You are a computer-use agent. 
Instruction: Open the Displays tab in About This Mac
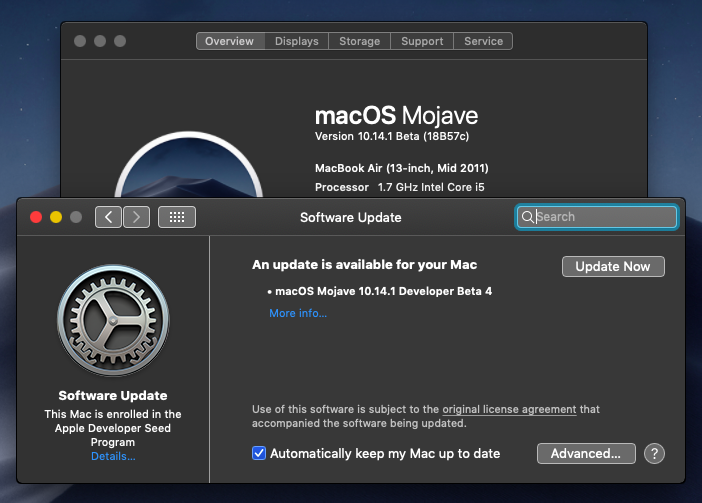296,41
